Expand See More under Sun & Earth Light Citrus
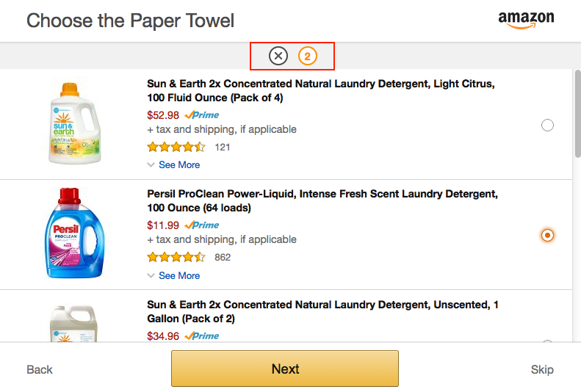The image size is (581, 392). pyautogui.click(x=179, y=164)
